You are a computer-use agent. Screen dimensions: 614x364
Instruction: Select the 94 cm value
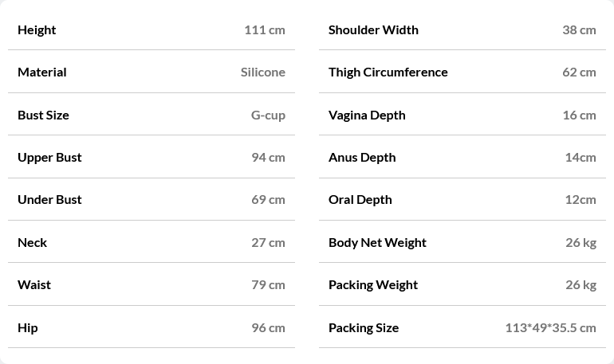click(x=268, y=157)
